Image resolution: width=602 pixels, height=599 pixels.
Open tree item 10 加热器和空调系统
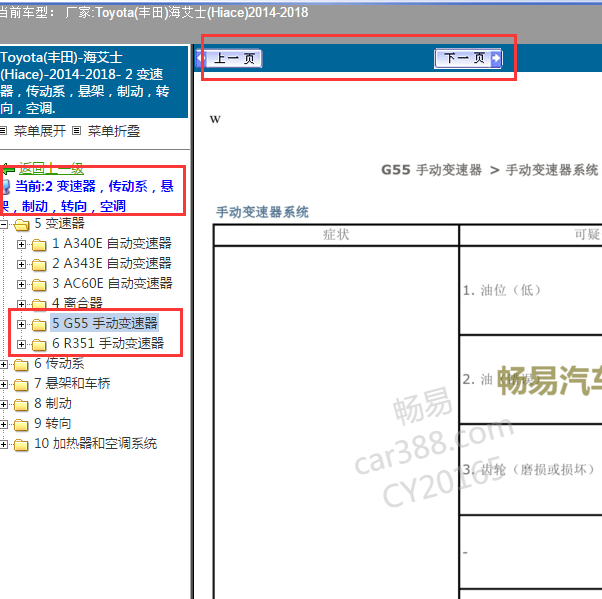coord(96,443)
